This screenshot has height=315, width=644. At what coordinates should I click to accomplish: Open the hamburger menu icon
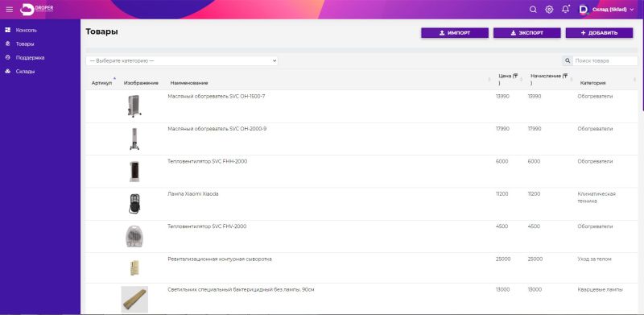(10, 10)
